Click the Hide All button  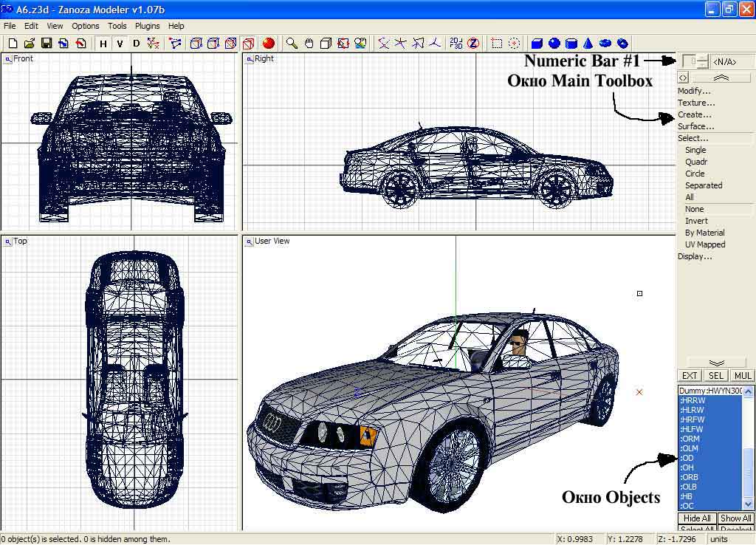pos(697,518)
